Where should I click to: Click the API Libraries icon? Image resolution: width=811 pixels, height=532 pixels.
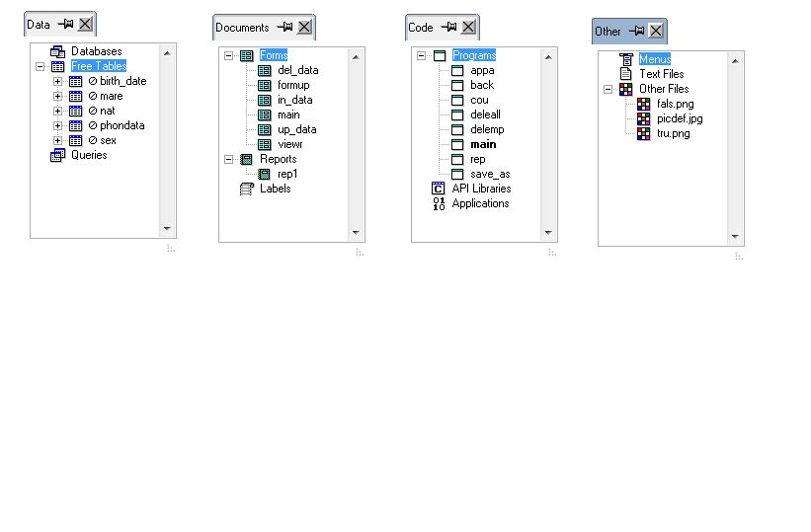coord(438,189)
